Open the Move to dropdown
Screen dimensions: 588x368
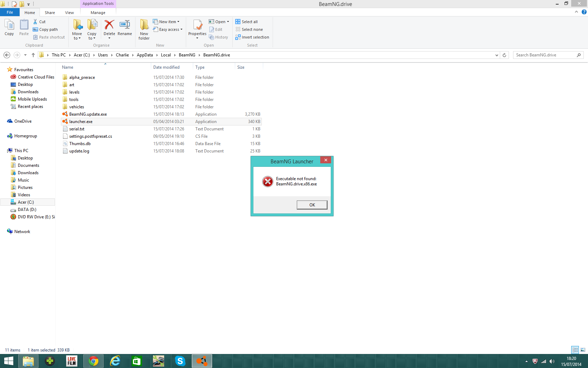point(77,29)
